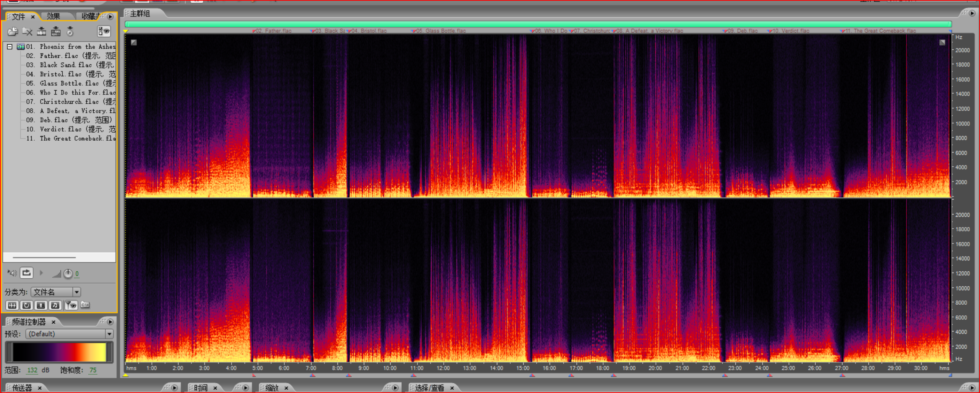Click the preview play triangle in Files panel
Viewport: 980px width, 393px height.
tap(41, 273)
